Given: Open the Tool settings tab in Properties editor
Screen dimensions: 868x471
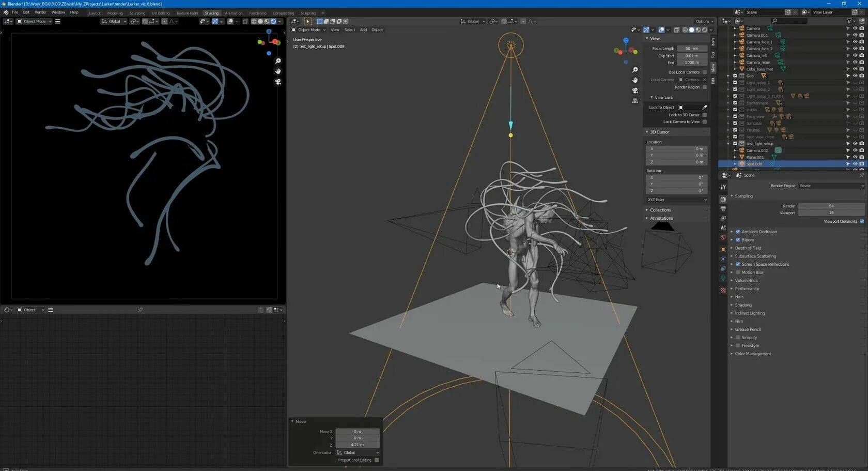Looking at the screenshot, I should click(723, 187).
